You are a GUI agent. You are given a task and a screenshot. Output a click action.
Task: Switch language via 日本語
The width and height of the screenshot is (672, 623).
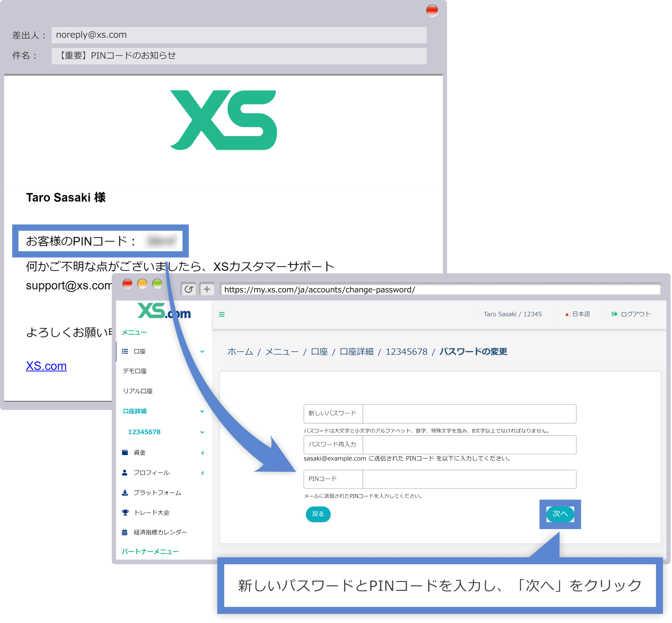pos(581,314)
